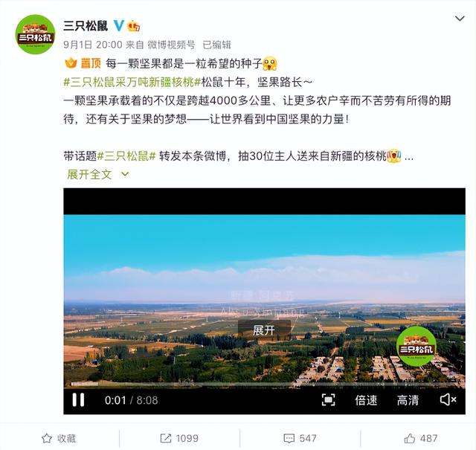Click the membership crown badge icon
The width and height of the screenshot is (476, 450).
[x=134, y=26]
